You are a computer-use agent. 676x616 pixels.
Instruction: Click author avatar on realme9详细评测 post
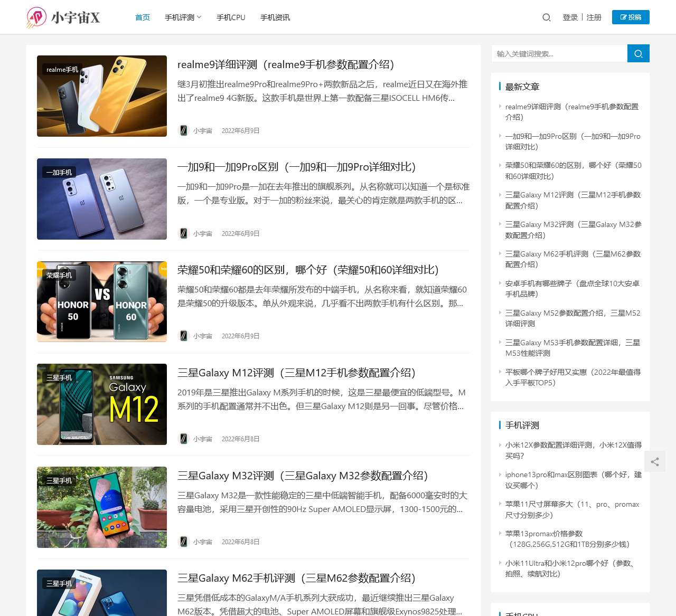pos(184,130)
